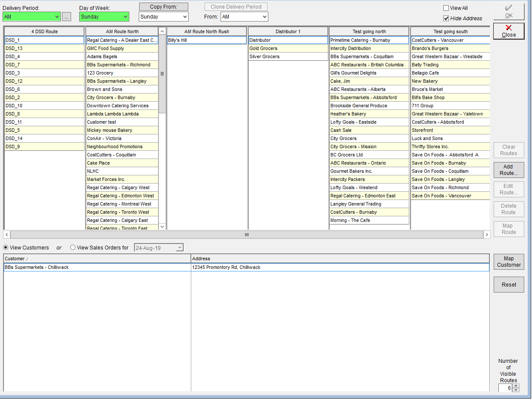The image size is (532, 399).
Task: Select Gill's Gourmet Delights row
Action: click(369, 73)
